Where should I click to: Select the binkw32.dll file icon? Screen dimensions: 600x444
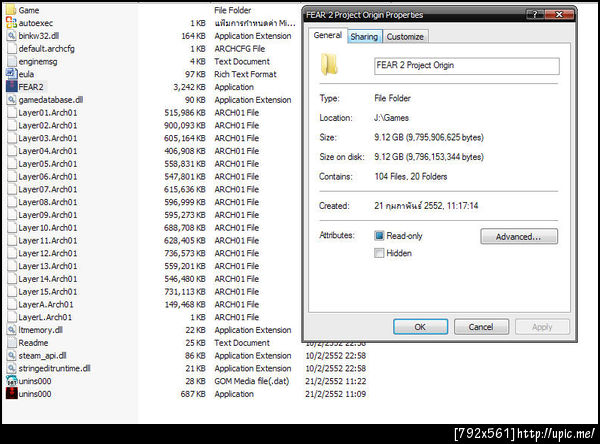[11, 36]
